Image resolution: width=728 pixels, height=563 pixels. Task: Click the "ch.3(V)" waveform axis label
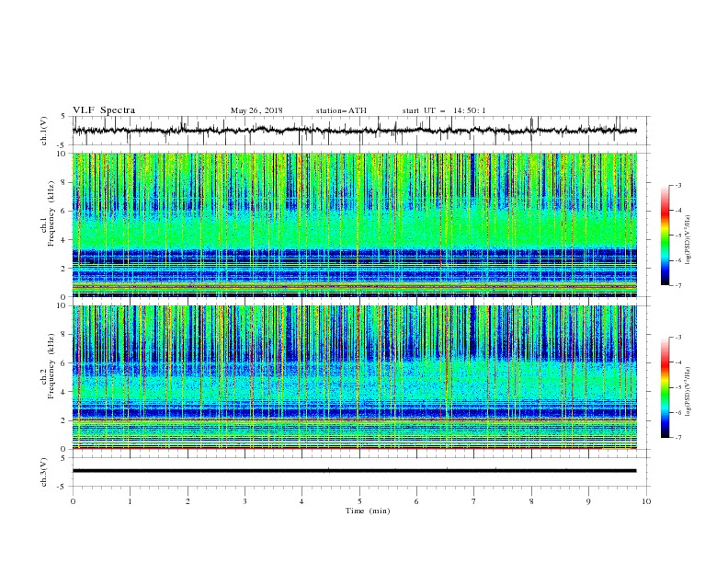tap(44, 472)
